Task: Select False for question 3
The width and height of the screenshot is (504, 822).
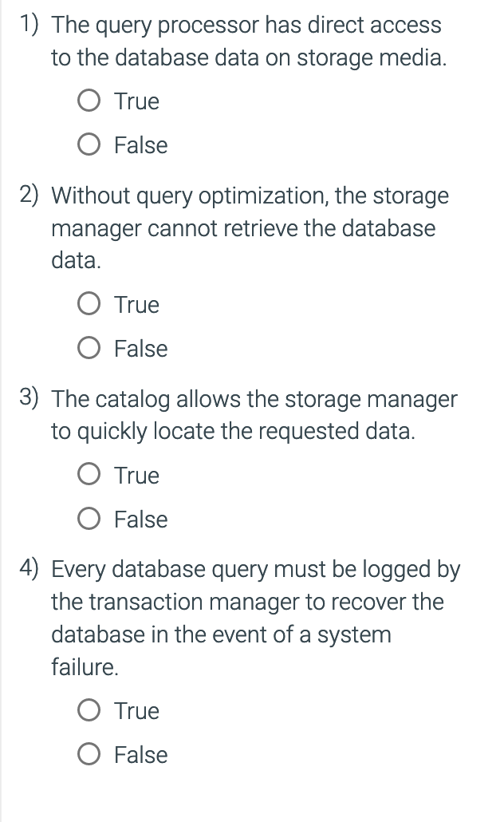Action: (x=90, y=519)
